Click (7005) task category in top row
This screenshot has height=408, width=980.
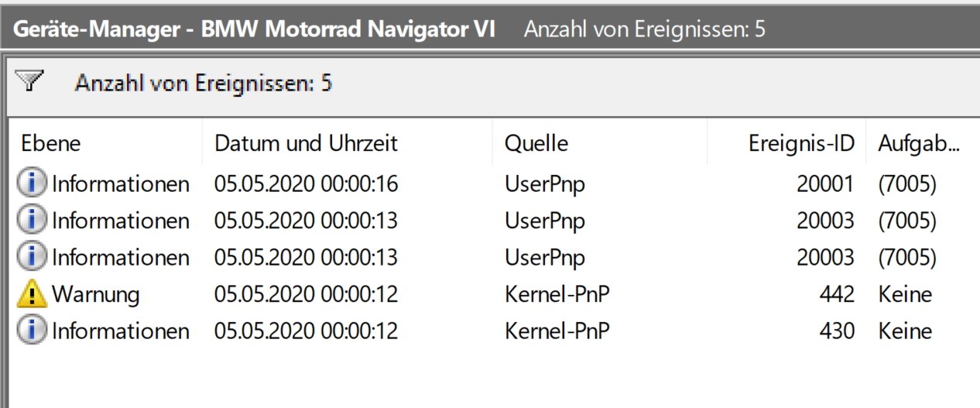tap(907, 183)
